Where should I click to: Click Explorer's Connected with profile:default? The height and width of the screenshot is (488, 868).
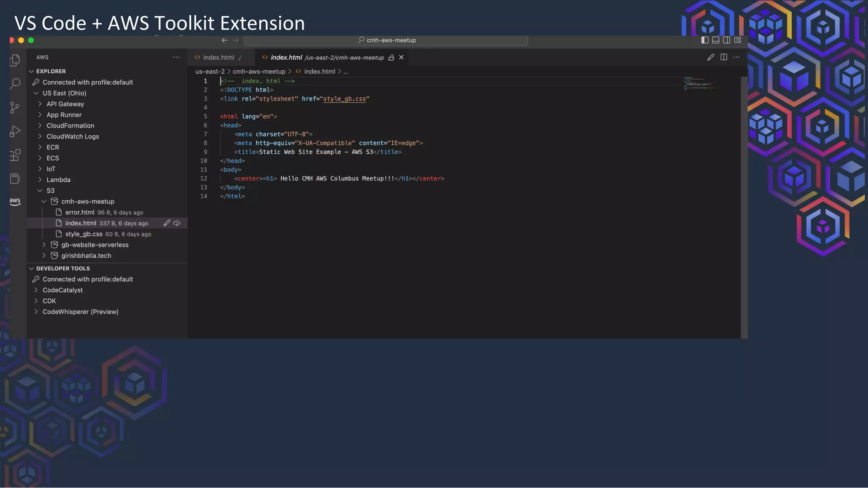tap(88, 82)
